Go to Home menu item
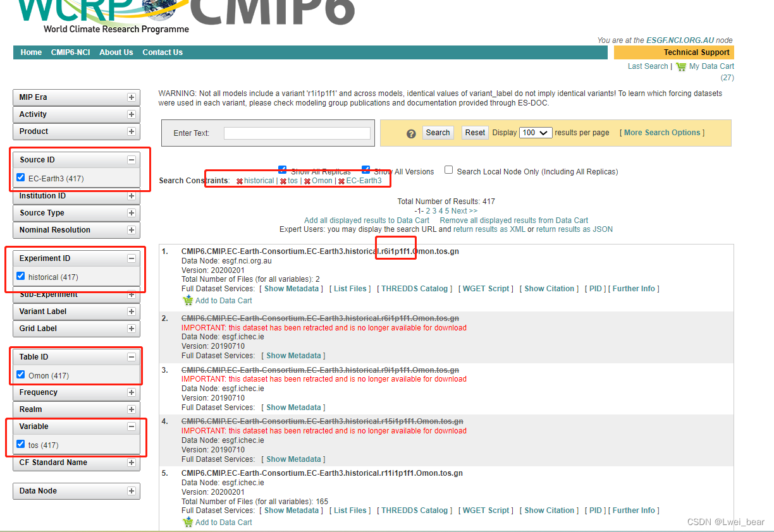774x532 pixels. pyautogui.click(x=31, y=52)
